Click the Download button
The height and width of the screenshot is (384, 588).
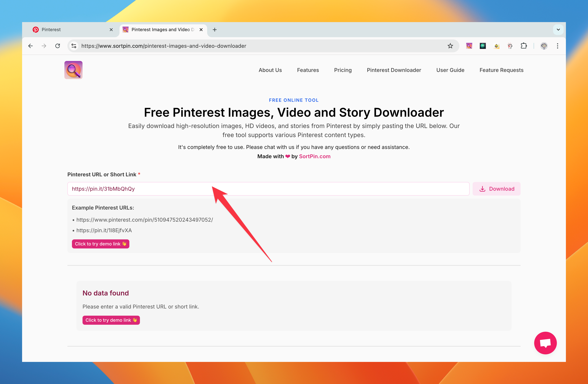496,189
